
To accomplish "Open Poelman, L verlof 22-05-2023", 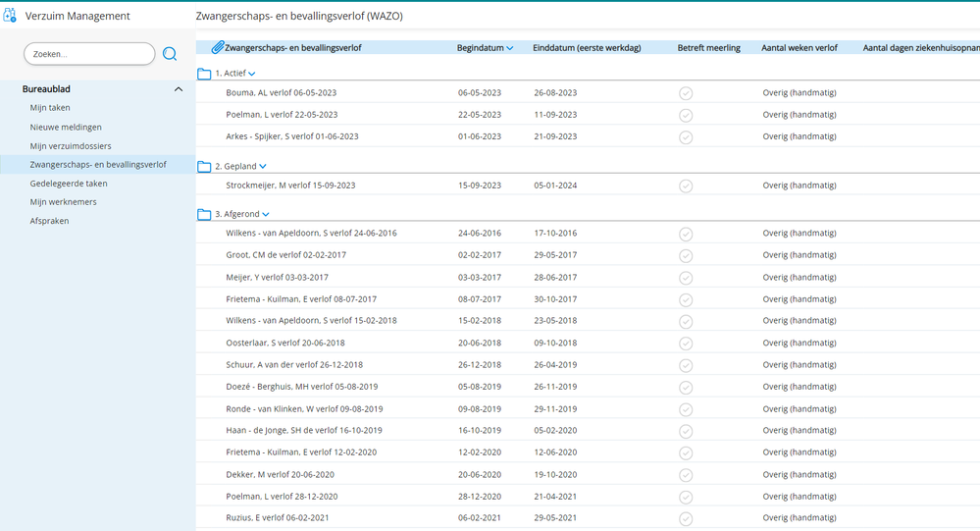I will point(282,115).
